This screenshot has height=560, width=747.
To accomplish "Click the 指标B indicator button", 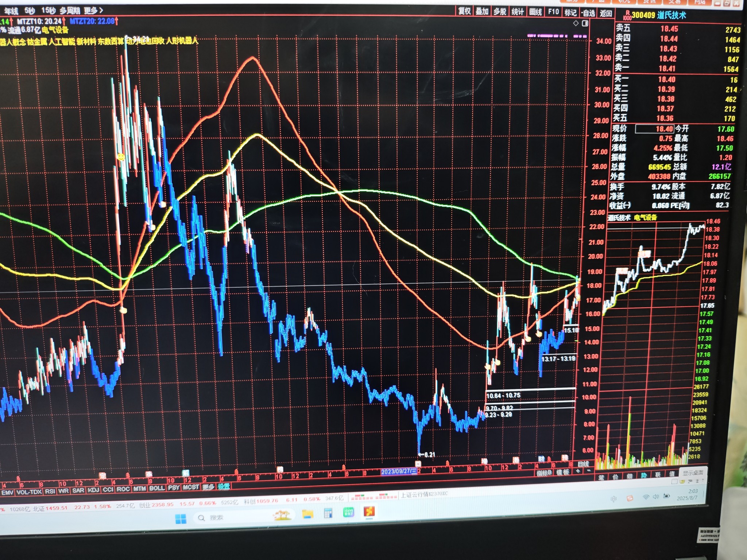I will pos(544,473).
